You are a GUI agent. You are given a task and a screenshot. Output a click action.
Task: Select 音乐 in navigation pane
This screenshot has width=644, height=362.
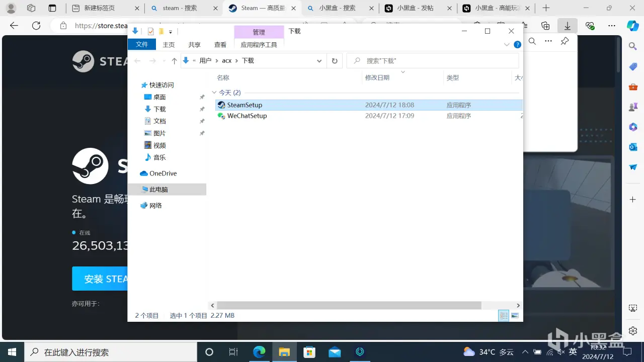pos(159,157)
